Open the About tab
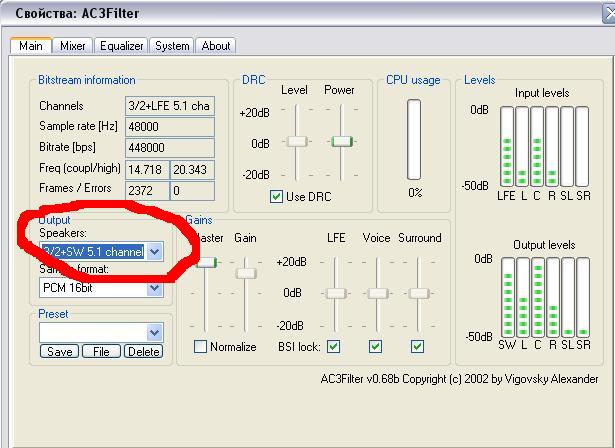The width and height of the screenshot is (615, 448). pyautogui.click(x=216, y=45)
